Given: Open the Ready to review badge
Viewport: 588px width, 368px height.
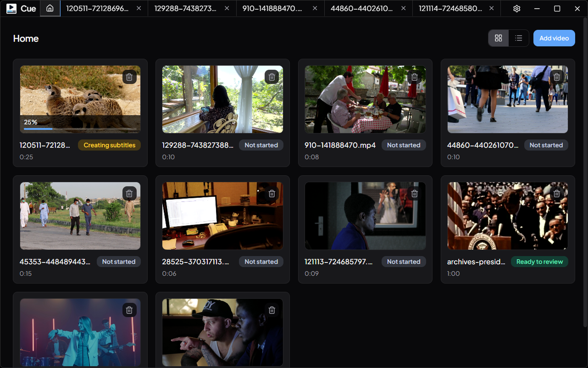Looking at the screenshot, I should coord(539,261).
